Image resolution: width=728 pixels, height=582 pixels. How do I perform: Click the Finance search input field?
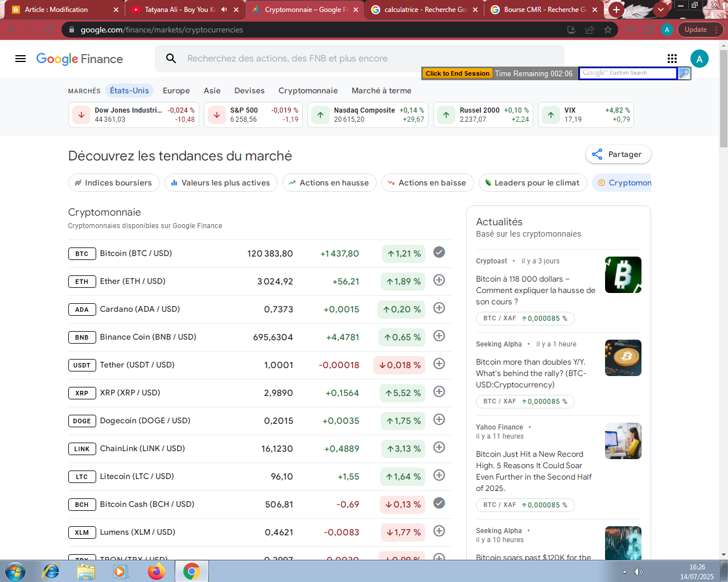coord(360,59)
